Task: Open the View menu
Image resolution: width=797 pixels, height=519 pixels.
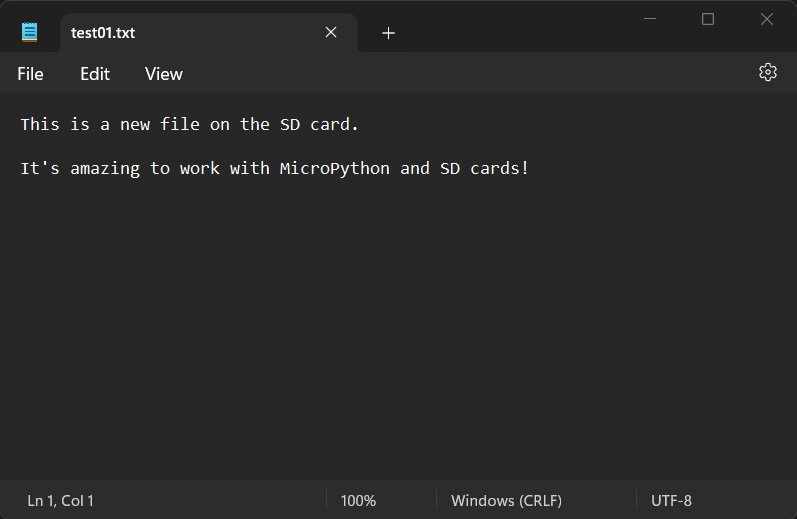Action: [x=164, y=74]
